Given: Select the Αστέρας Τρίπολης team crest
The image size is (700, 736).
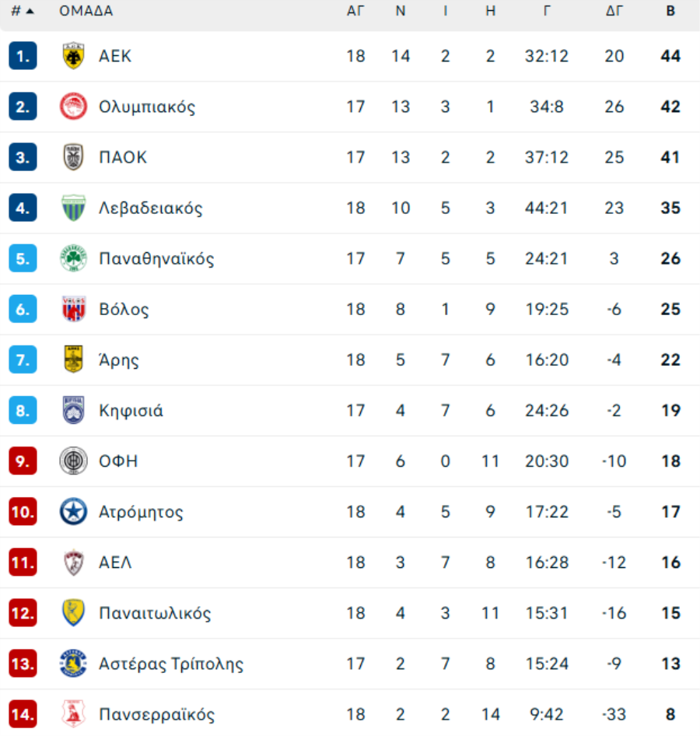Looking at the screenshot, I should (73, 664).
